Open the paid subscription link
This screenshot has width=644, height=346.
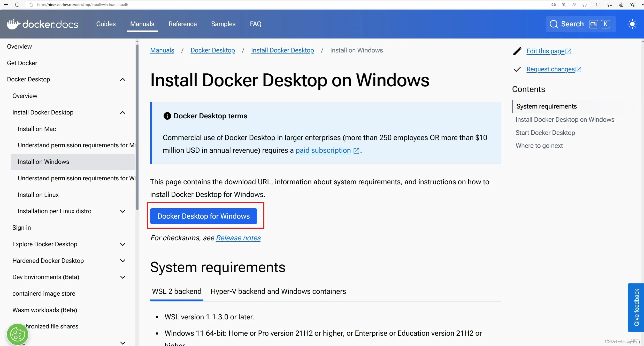coord(323,150)
